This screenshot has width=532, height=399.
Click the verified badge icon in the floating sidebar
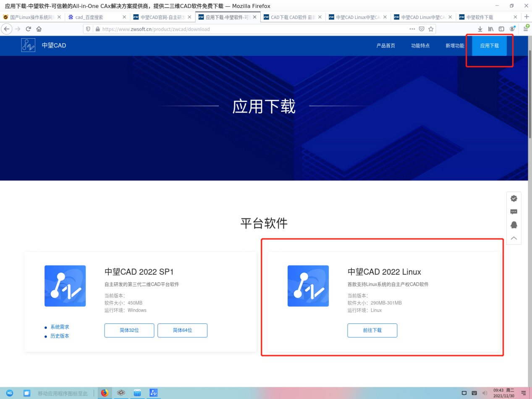514,198
